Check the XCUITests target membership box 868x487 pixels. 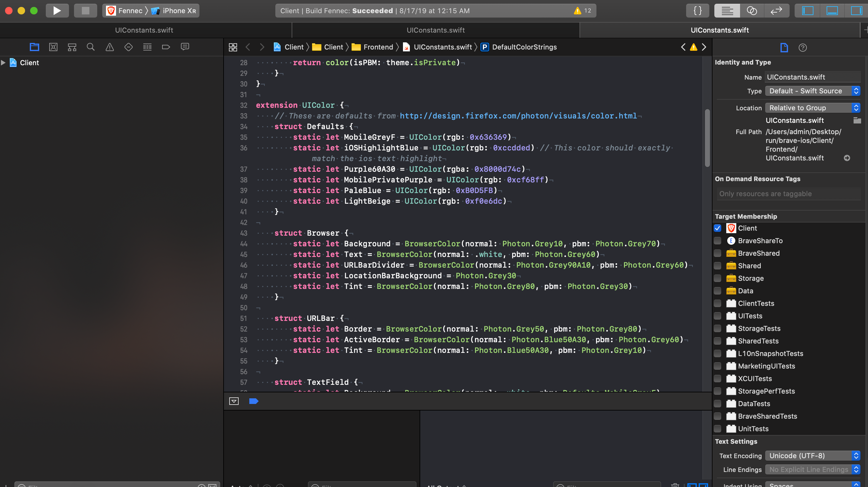click(718, 379)
